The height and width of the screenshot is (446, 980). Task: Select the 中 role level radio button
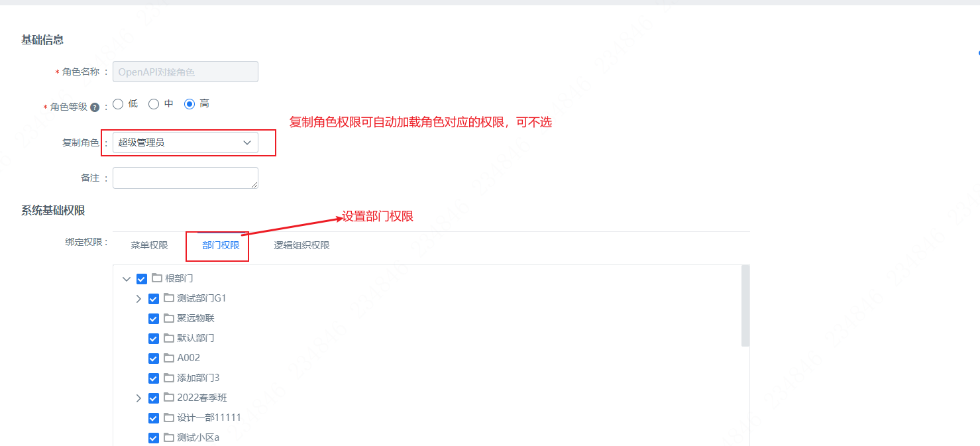(x=154, y=104)
